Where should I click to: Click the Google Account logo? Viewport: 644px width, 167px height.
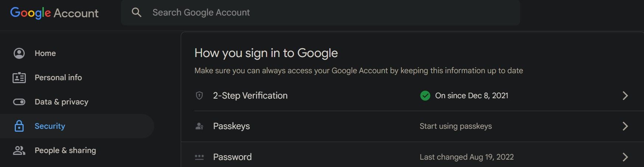pyautogui.click(x=54, y=13)
